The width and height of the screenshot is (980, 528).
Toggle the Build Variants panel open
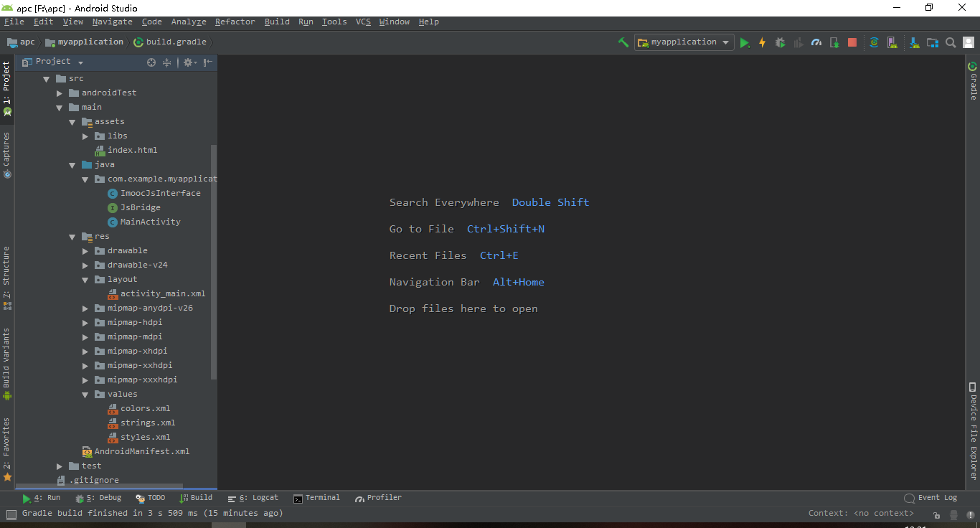(x=6, y=359)
